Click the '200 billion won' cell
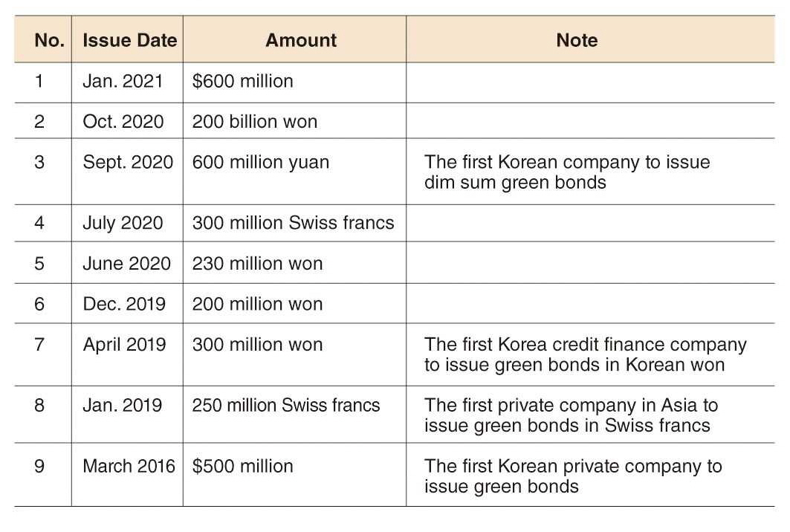This screenshot has width=790, height=532. click(x=254, y=122)
